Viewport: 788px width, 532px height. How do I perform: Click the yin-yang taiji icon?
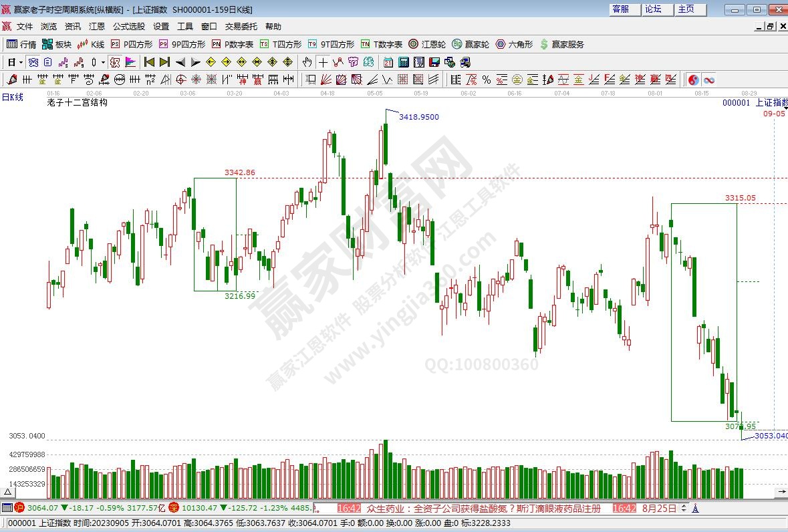[694, 80]
